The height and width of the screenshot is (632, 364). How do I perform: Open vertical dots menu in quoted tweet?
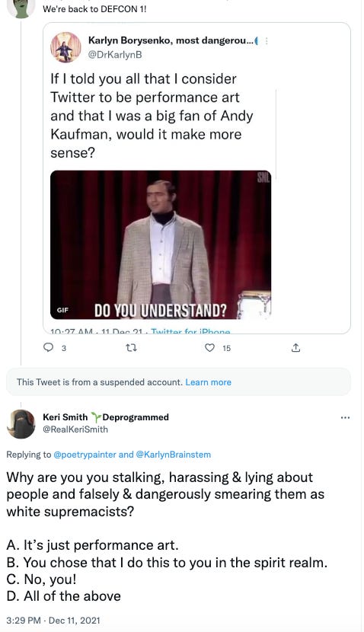pos(267,40)
